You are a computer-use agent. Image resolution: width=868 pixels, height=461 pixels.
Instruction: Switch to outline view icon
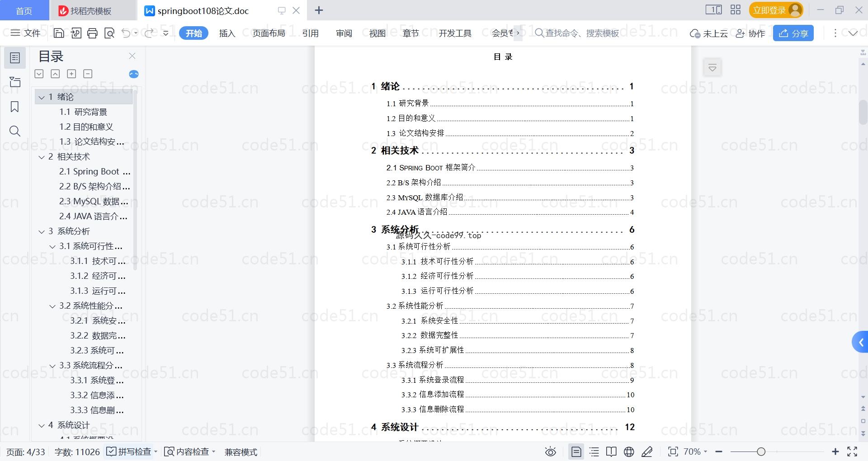594,452
